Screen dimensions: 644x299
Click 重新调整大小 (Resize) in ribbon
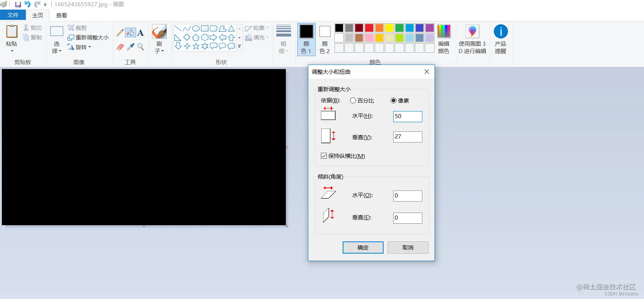coord(88,37)
